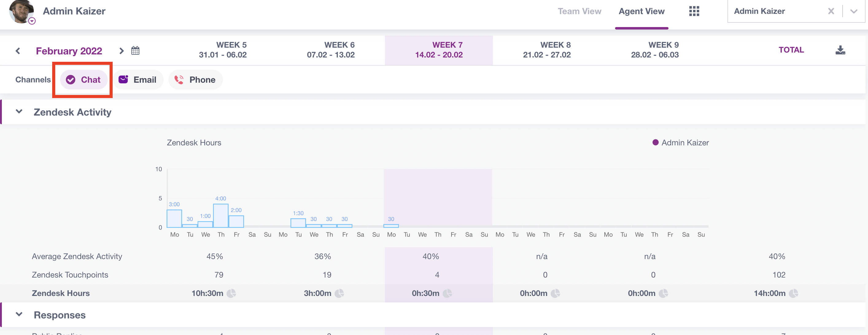This screenshot has width=868, height=335.
Task: Click Zendesk Touchpoints row label
Action: click(70, 275)
